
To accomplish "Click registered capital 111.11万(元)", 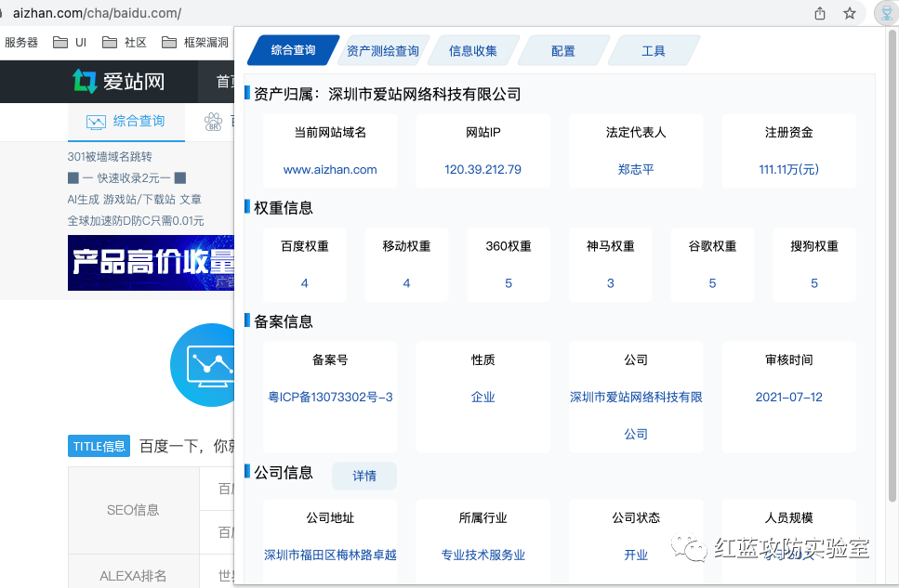I will coord(789,170).
